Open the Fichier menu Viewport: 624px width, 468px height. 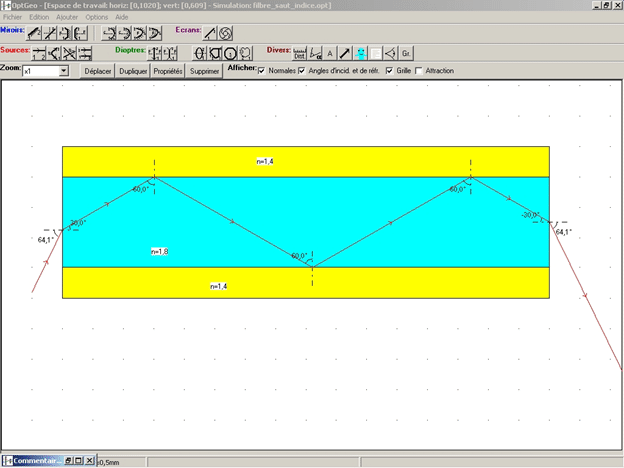click(12, 17)
